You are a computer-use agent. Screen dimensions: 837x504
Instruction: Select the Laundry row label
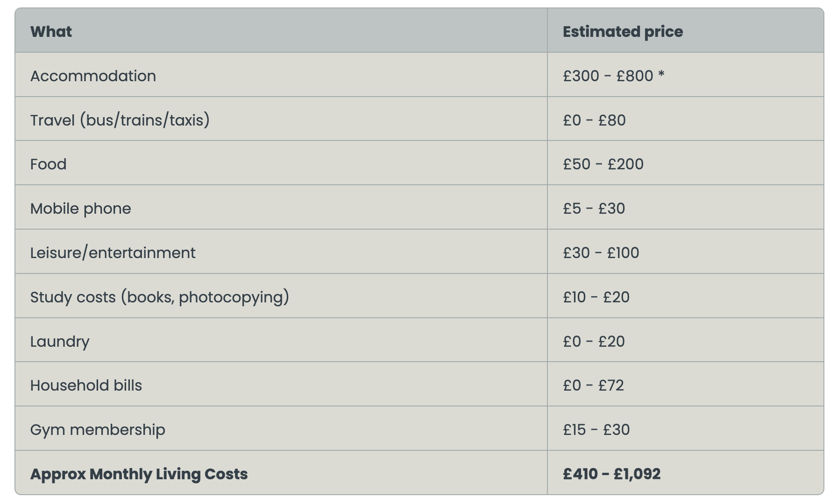click(x=60, y=342)
